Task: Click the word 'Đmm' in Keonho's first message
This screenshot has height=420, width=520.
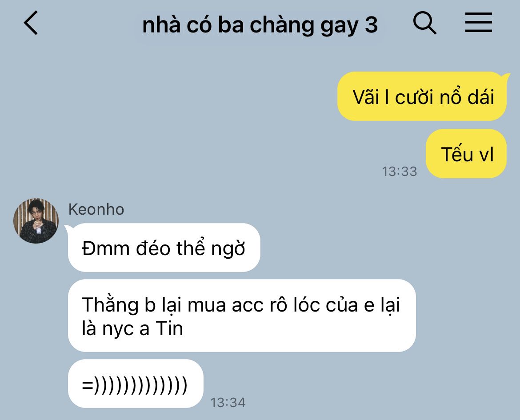Action: click(105, 248)
